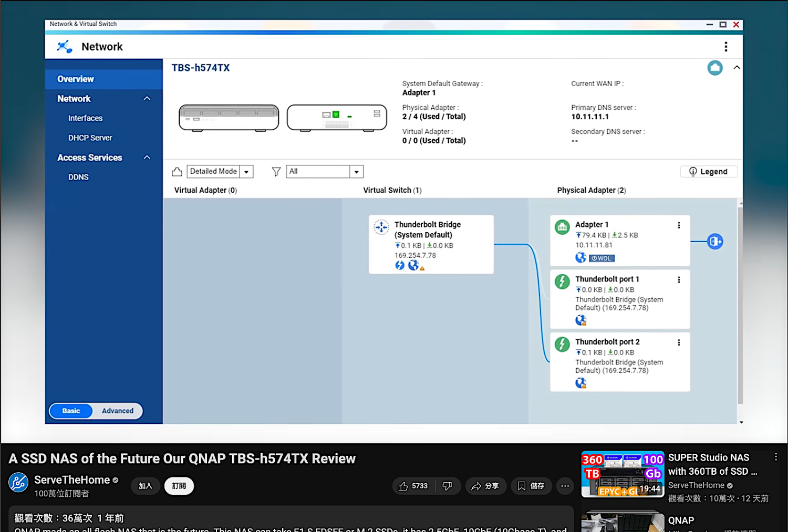Collapse the Access Services section
Image resolution: width=788 pixels, height=532 pixels.
(147, 158)
